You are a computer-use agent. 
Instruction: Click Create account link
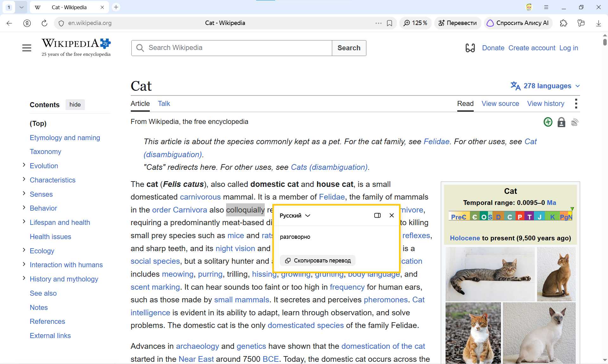[x=532, y=48]
